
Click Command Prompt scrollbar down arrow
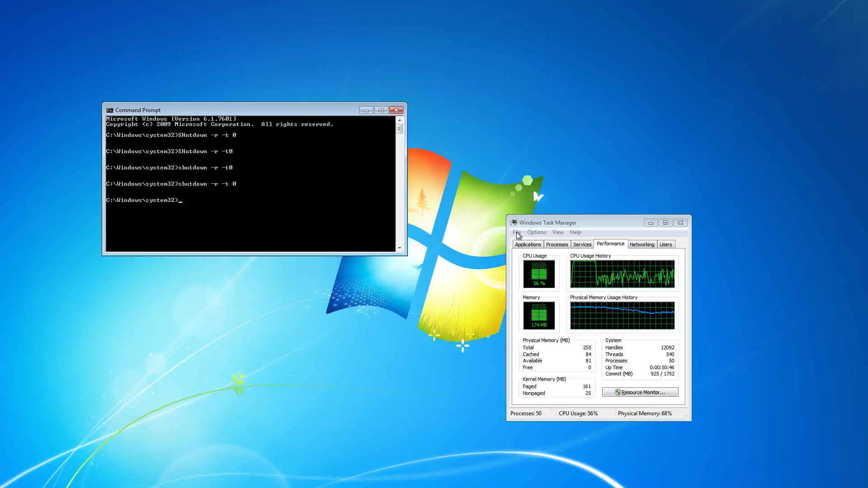(x=399, y=248)
